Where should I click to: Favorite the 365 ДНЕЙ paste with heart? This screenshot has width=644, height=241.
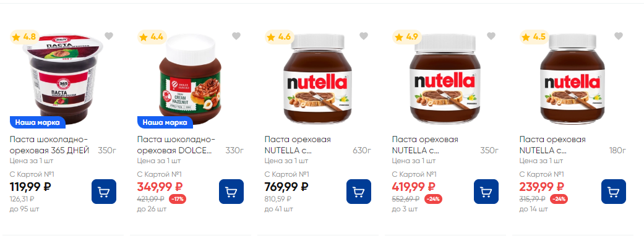pos(108,36)
